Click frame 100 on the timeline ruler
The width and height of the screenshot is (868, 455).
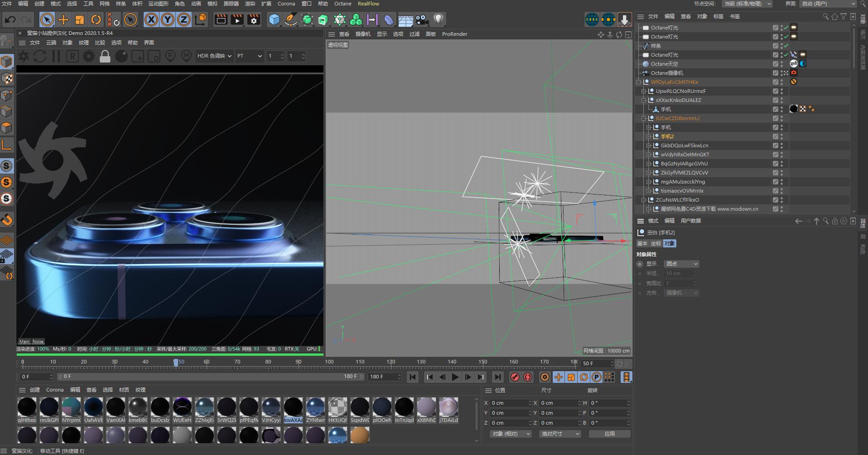[329, 362]
